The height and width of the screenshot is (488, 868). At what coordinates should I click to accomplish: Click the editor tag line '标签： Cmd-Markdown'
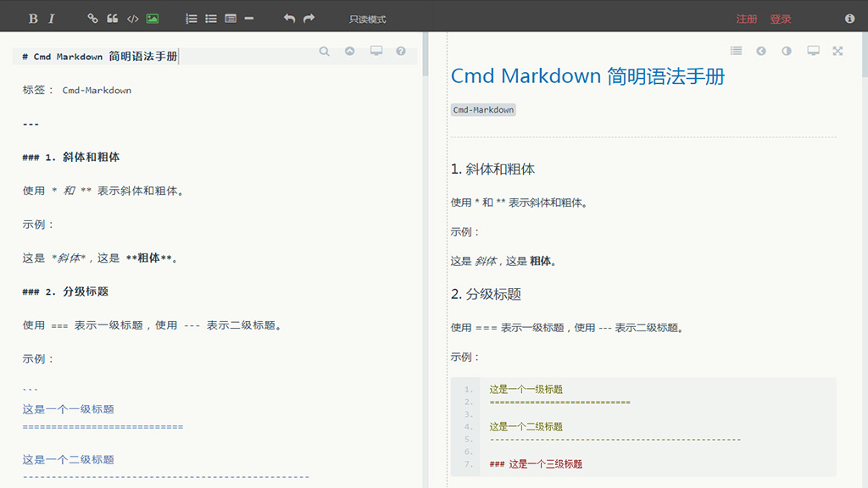[77, 90]
